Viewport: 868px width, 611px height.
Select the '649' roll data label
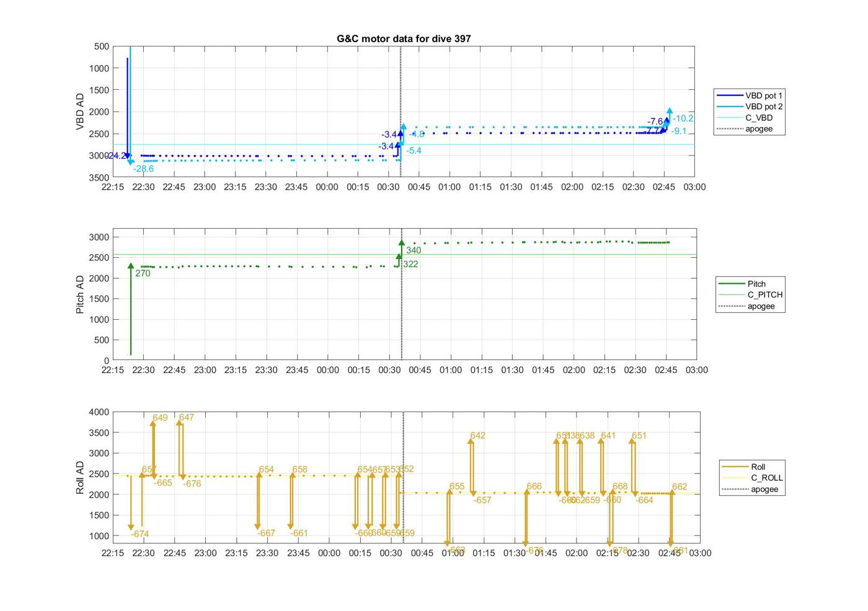[x=160, y=418]
